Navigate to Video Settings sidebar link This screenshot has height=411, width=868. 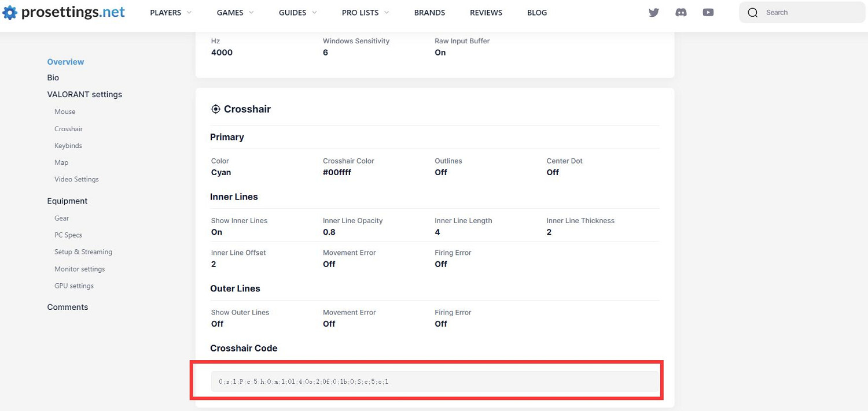76,179
